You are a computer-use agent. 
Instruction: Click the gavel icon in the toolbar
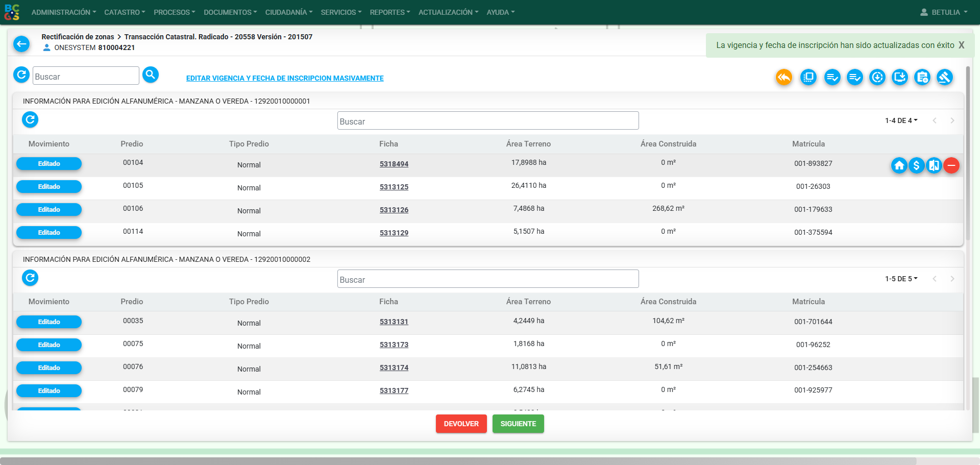(945, 77)
